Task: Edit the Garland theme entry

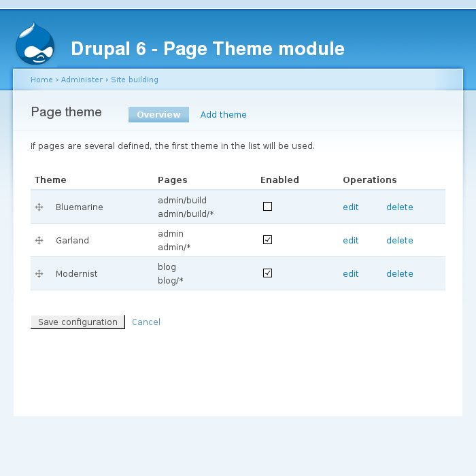Action: (351, 241)
